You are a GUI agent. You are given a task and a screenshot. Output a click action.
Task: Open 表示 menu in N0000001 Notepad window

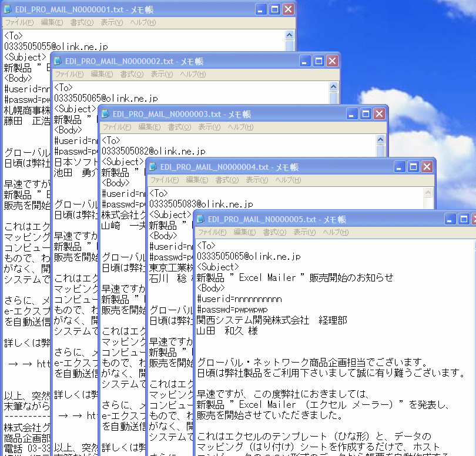[x=112, y=22]
